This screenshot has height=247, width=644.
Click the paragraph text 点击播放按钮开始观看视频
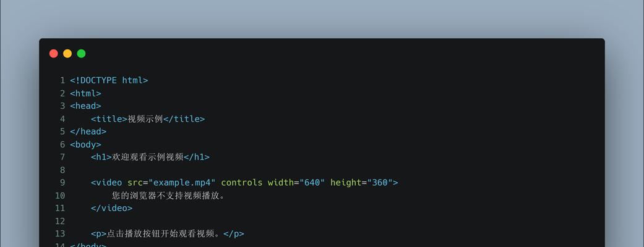(x=161, y=234)
